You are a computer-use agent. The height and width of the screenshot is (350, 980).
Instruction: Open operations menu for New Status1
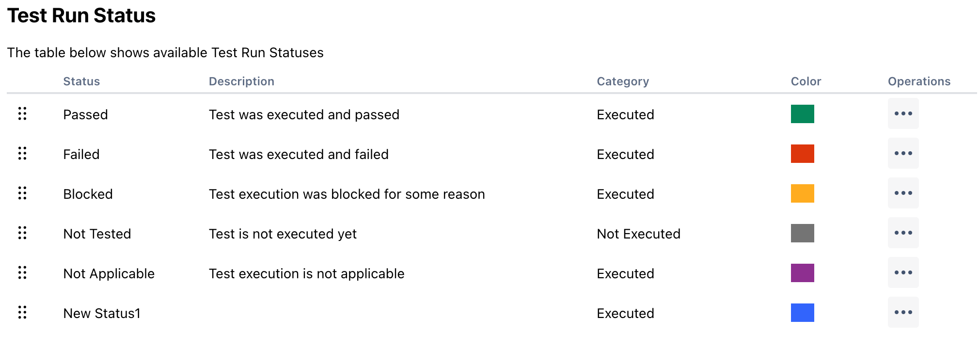click(903, 313)
